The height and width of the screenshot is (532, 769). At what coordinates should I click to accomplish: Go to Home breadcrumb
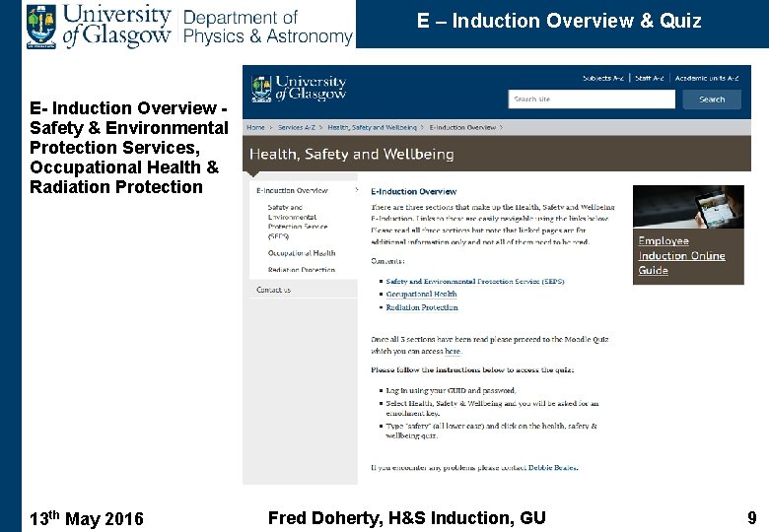255,127
